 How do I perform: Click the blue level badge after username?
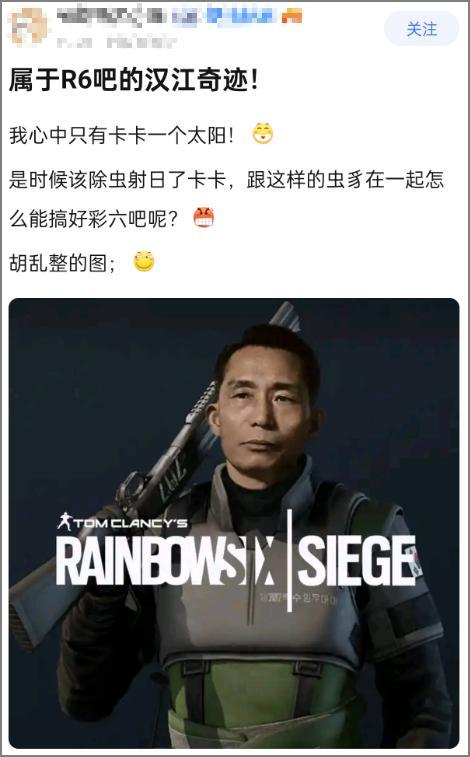click(x=241, y=16)
